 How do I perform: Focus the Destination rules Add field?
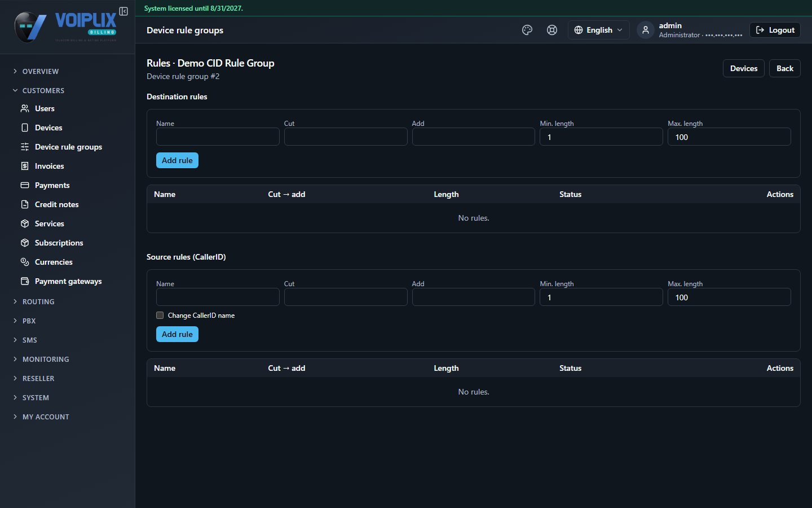click(x=474, y=137)
